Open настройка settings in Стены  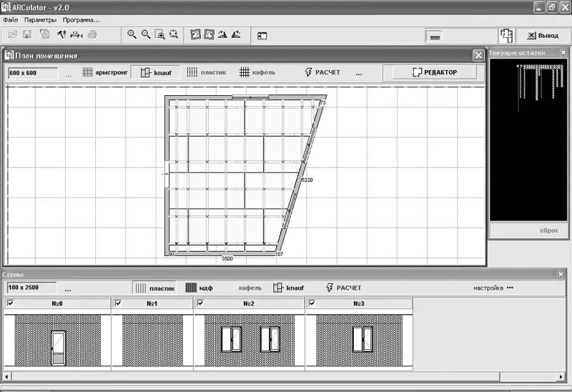click(493, 288)
